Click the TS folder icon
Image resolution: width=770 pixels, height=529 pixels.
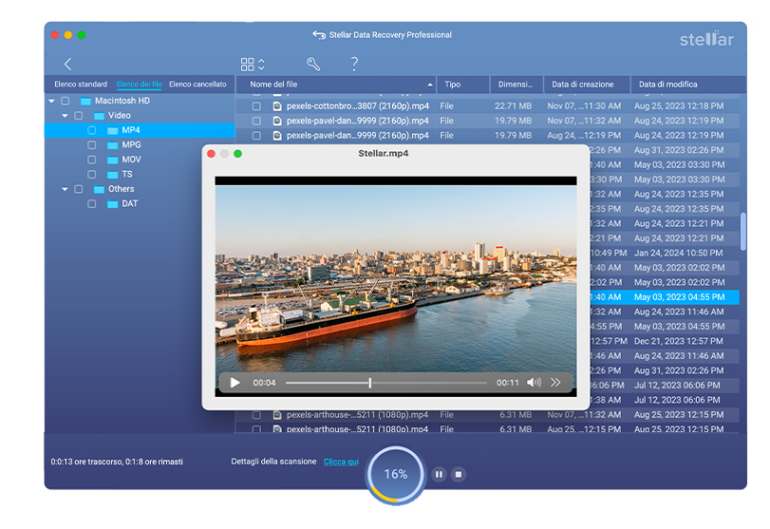(112, 175)
